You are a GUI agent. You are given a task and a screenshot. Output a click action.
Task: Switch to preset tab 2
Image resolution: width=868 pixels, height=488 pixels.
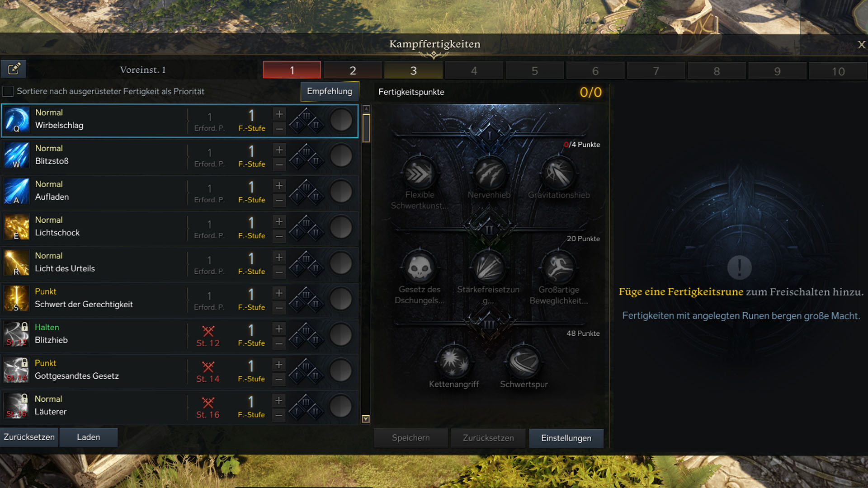(353, 70)
